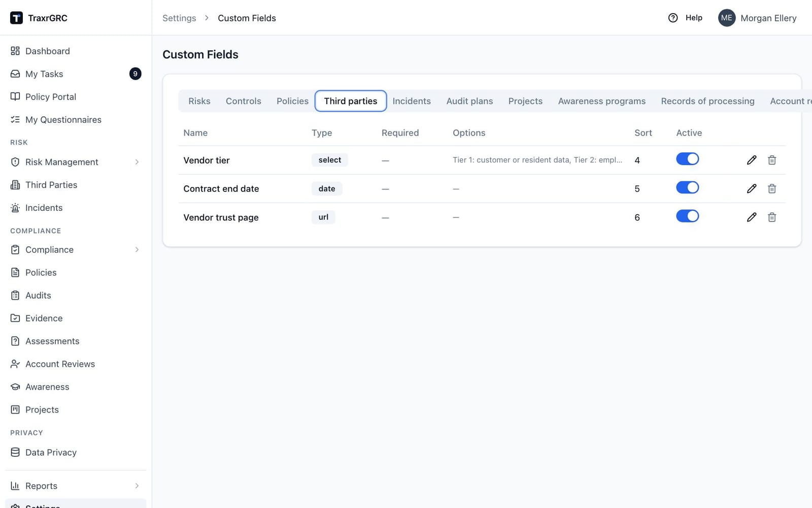812x508 pixels.
Task: Click the Risk Management shield icon
Action: (15, 162)
